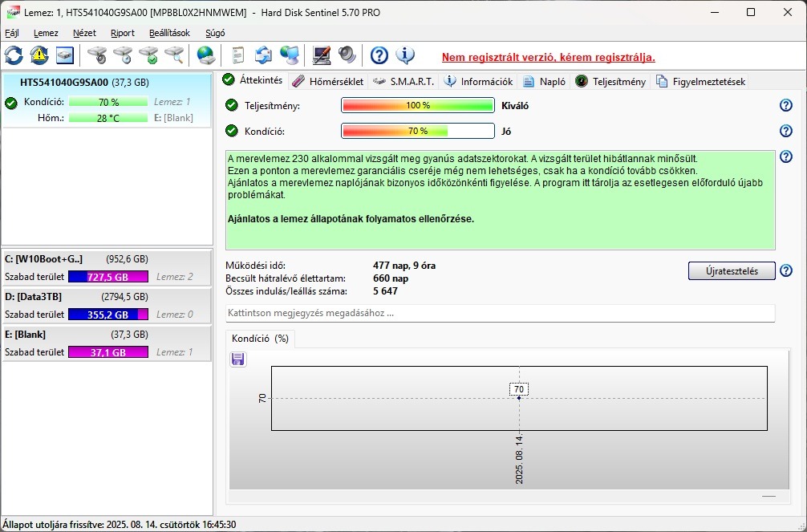This screenshot has width=807, height=532.
Task: Click the '5 647' start/stop count
Action: click(385, 291)
